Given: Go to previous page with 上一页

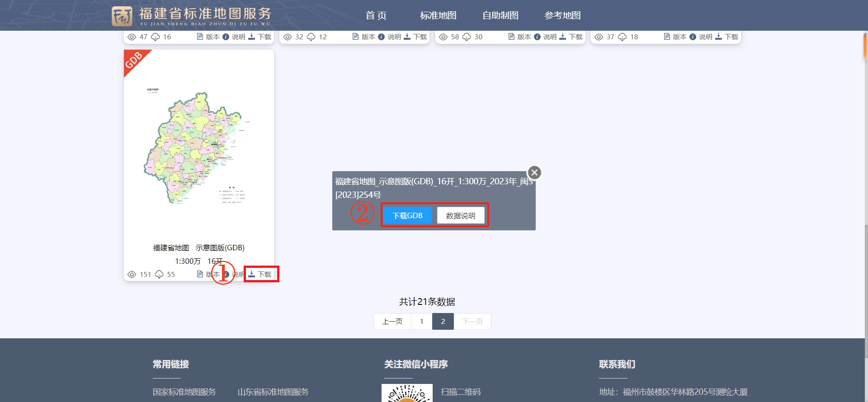Looking at the screenshot, I should click(x=392, y=321).
